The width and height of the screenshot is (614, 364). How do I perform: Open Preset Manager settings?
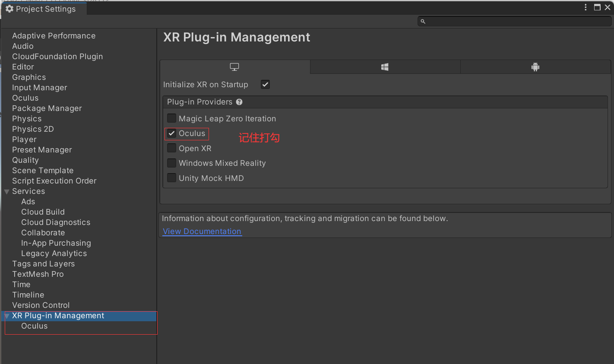point(42,150)
